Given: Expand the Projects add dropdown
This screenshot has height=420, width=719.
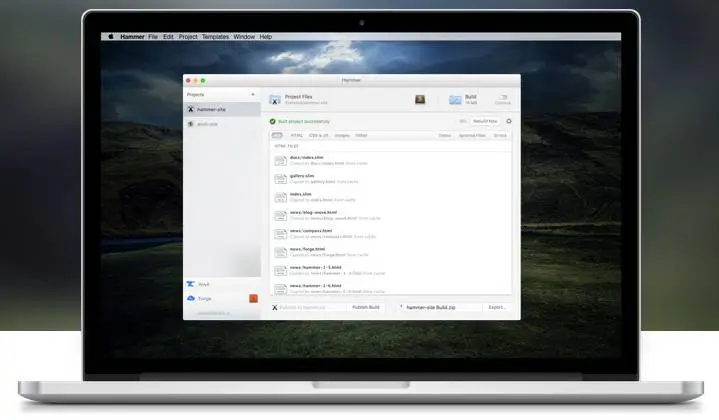Looking at the screenshot, I should pos(253,94).
